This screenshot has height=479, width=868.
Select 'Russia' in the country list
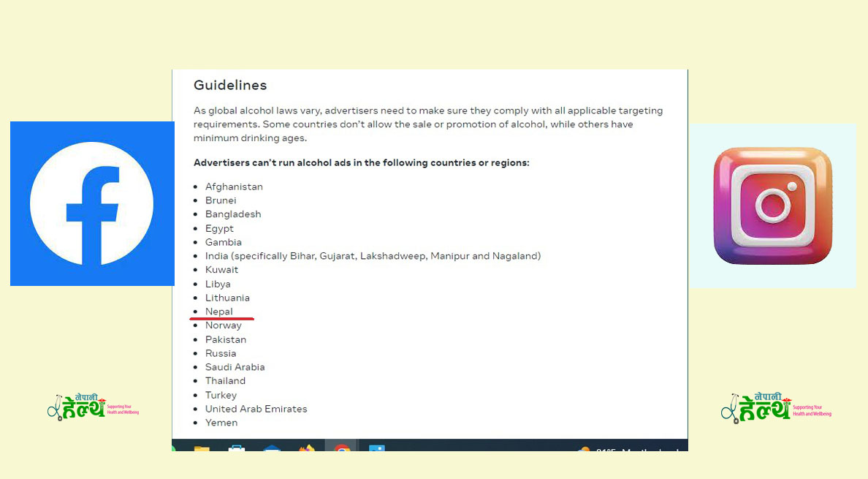pyautogui.click(x=221, y=353)
